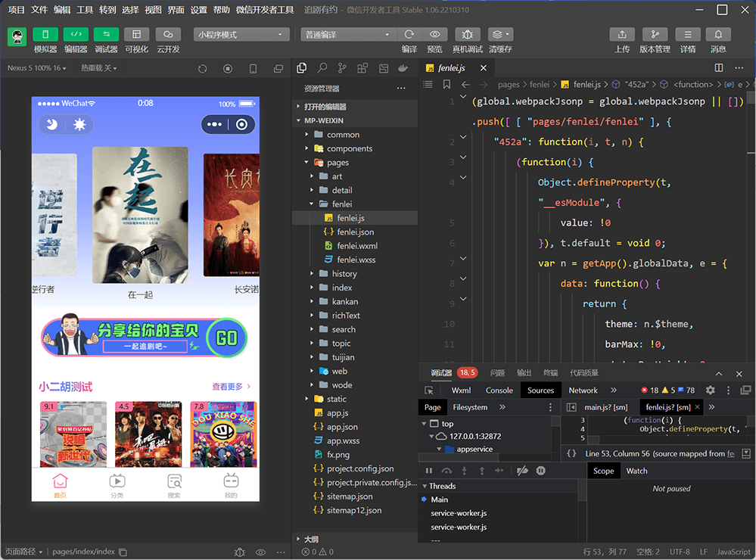The image size is (756, 560).
Task: Click the editor bookmark icon
Action: 446,85
